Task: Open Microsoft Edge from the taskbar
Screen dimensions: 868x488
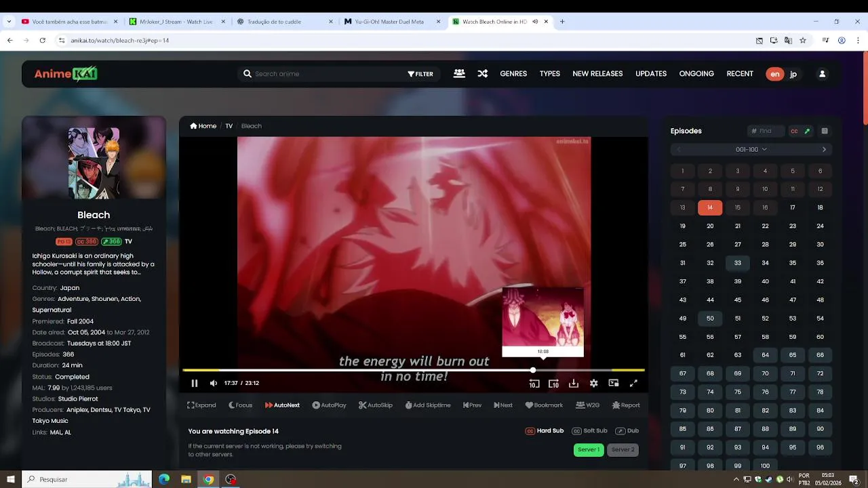Action: point(164,479)
